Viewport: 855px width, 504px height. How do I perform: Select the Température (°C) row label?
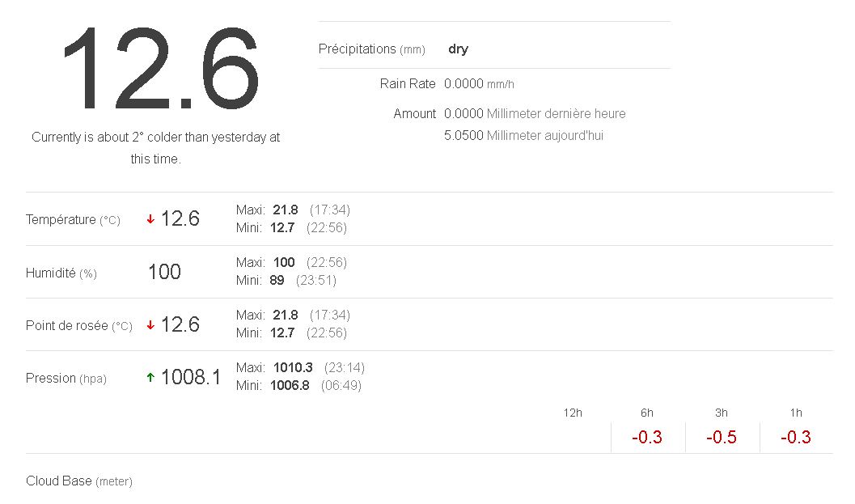[73, 220]
